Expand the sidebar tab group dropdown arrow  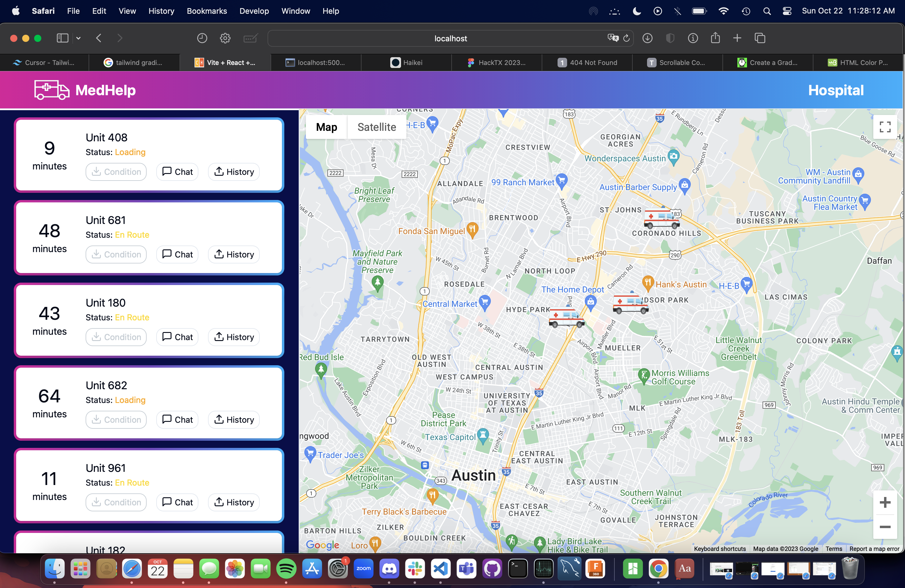click(78, 38)
